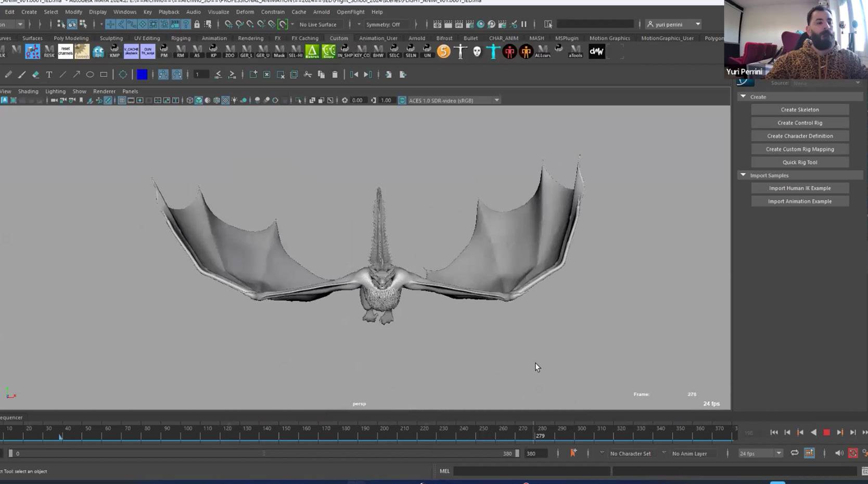Viewport: 868px width, 484px height.
Task: Open the Playback menu
Action: click(169, 11)
